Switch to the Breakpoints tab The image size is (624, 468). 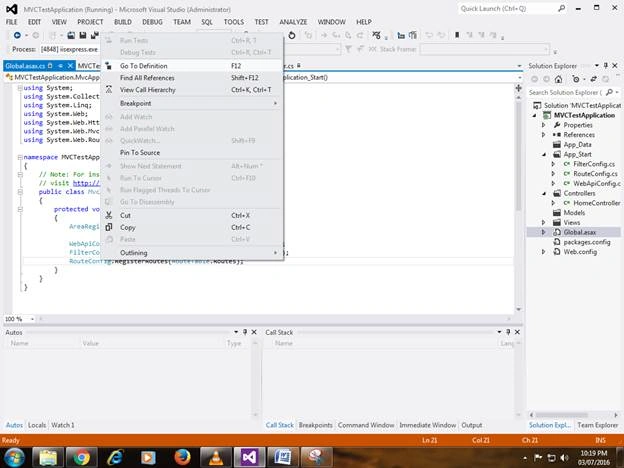(315, 425)
